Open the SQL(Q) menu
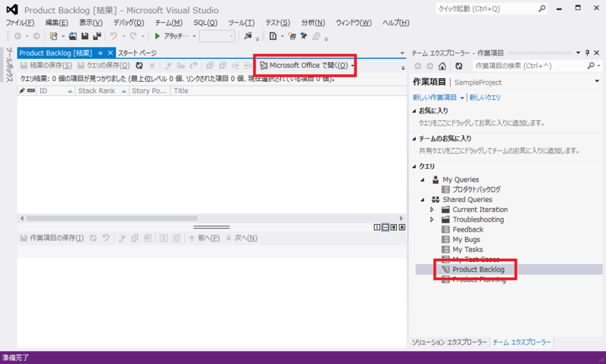Screen dimensions: 606x364 pos(205,23)
